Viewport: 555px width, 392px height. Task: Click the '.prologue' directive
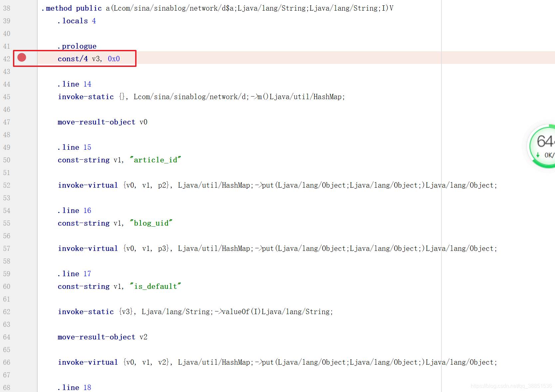pyautogui.click(x=77, y=46)
